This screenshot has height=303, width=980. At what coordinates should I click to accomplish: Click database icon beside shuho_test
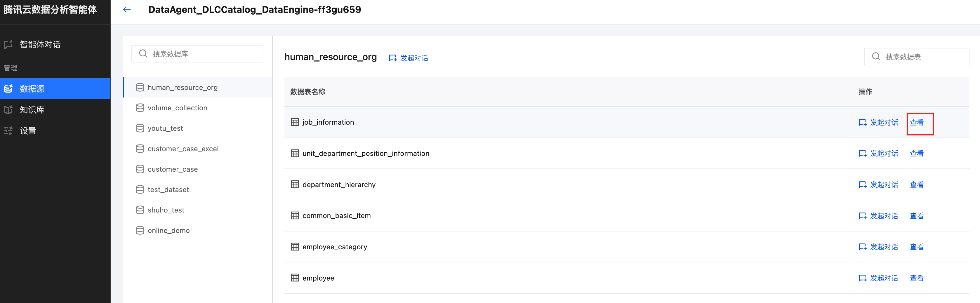tap(140, 210)
